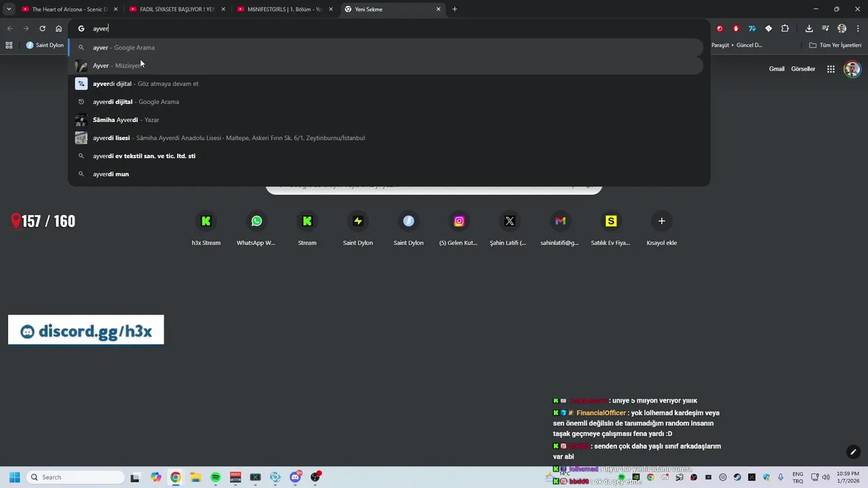Click the customize Chrome pencil icon
This screenshot has height=488, width=868.
(853, 452)
